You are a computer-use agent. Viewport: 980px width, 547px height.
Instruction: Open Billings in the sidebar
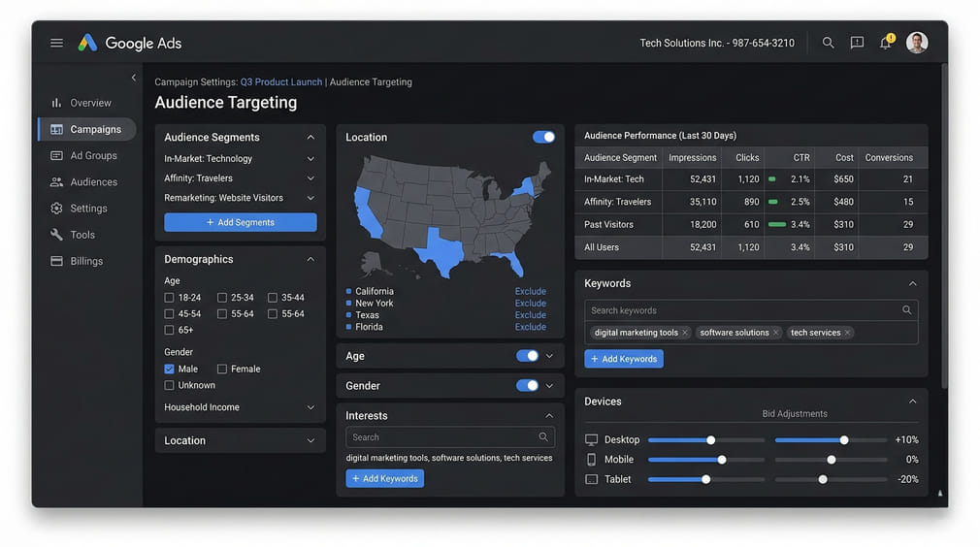pos(86,261)
